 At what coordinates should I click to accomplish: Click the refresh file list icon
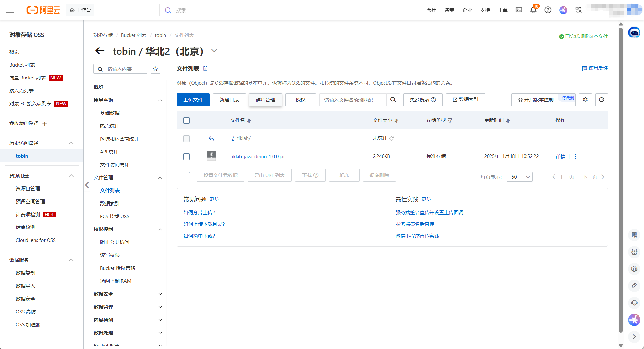coord(601,100)
